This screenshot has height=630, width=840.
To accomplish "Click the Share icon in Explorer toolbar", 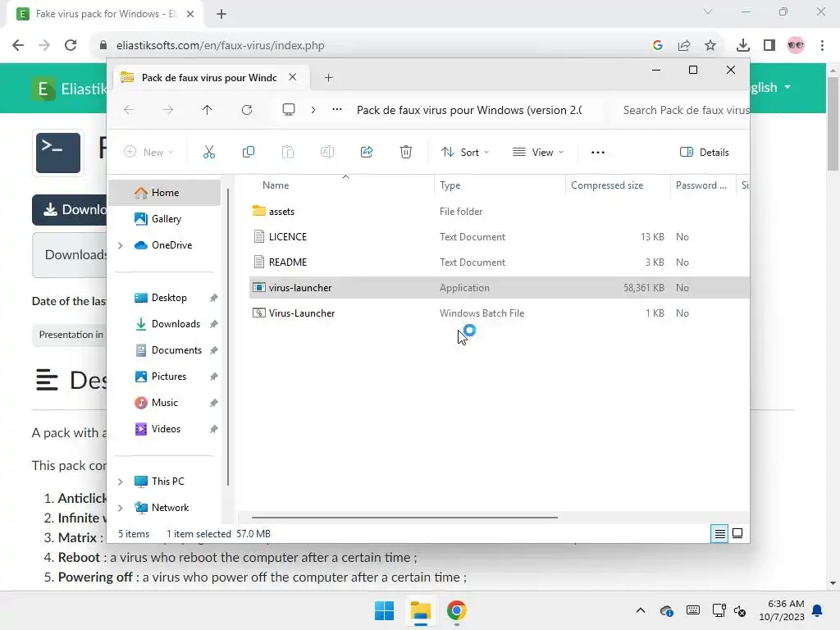I will point(367,152).
